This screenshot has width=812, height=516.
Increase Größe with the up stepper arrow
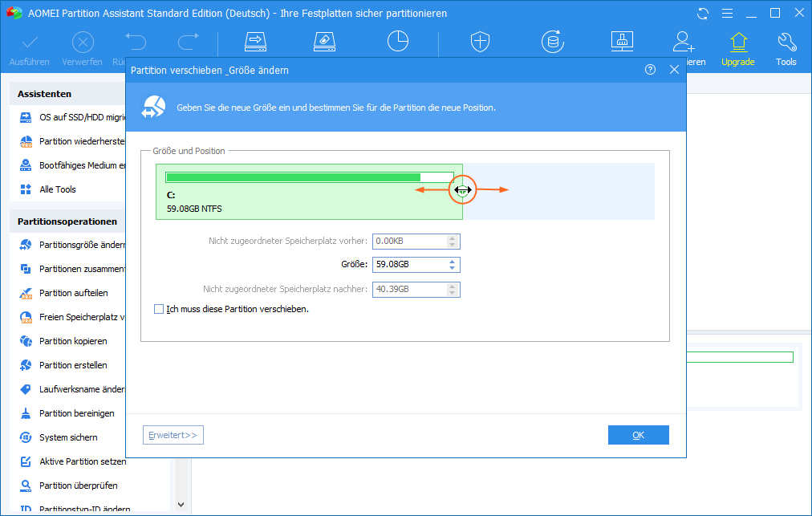pyautogui.click(x=452, y=261)
